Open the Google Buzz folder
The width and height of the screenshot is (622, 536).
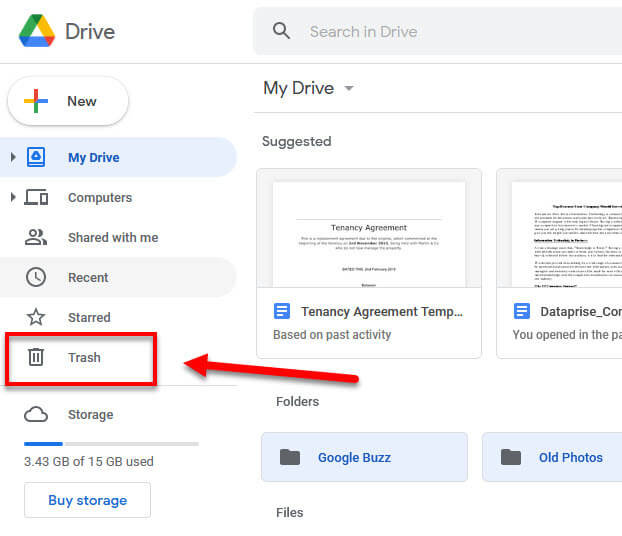364,457
